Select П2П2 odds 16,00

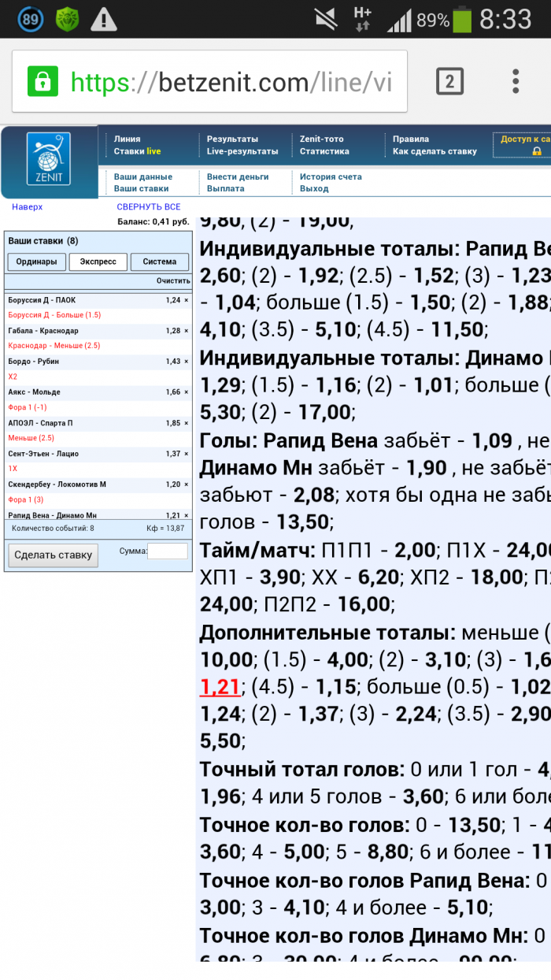pos(363,605)
